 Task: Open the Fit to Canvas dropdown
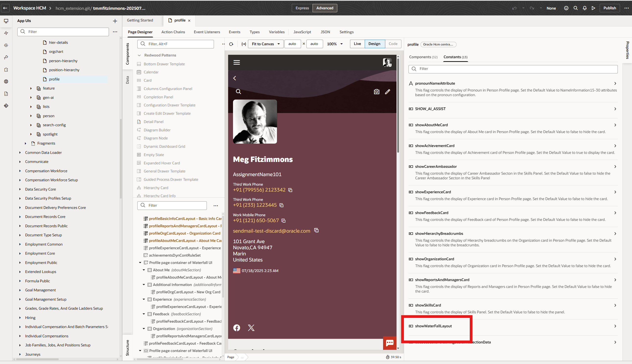pyautogui.click(x=265, y=44)
